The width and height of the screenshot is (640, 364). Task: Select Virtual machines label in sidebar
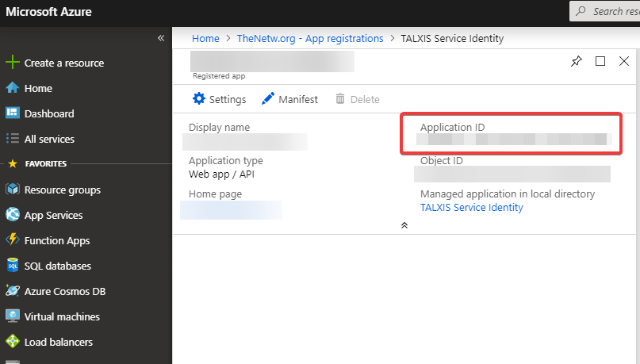[62, 316]
